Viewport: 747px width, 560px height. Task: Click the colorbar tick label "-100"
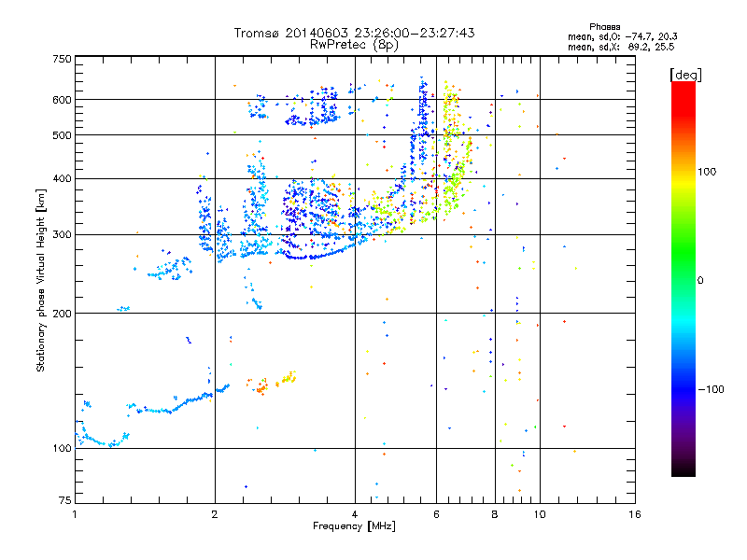point(712,389)
